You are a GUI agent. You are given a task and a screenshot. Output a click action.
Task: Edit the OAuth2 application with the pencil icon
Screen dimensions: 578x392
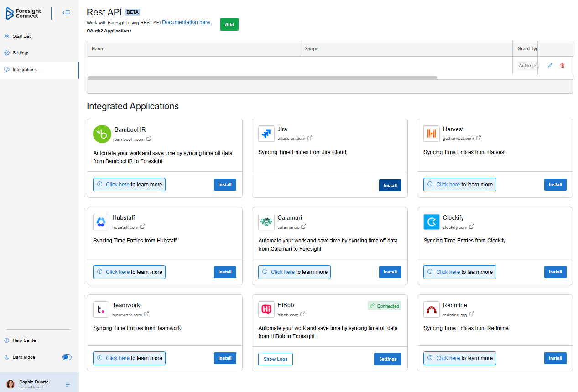click(550, 66)
